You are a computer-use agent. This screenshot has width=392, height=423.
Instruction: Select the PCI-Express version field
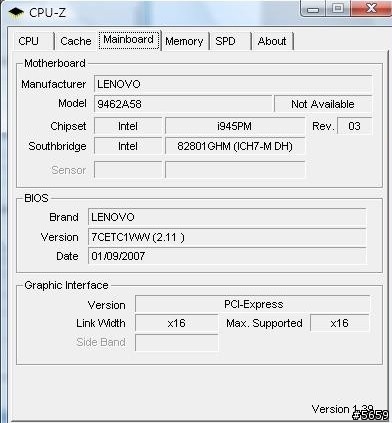[252, 304]
